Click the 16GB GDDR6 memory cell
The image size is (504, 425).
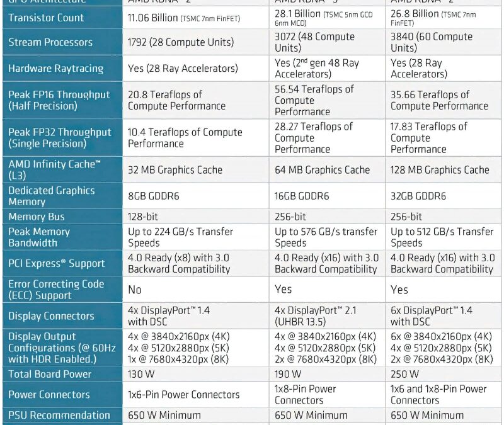click(302, 196)
